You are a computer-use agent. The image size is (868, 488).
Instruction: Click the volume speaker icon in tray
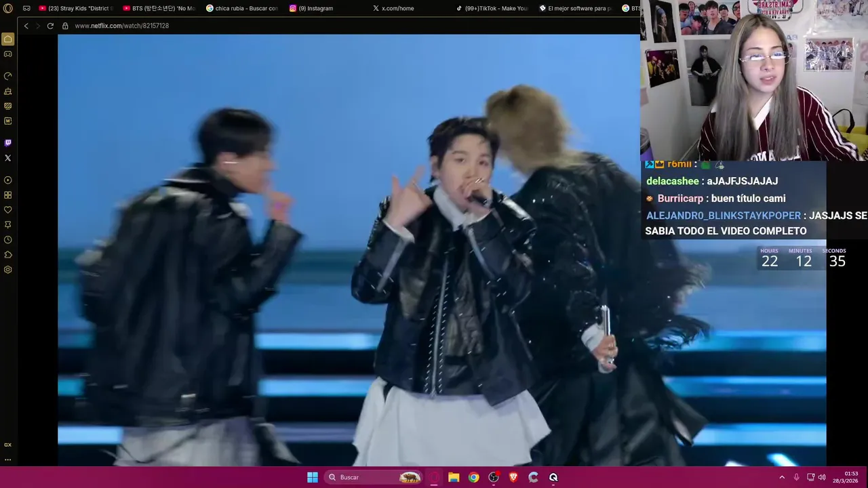tap(822, 477)
